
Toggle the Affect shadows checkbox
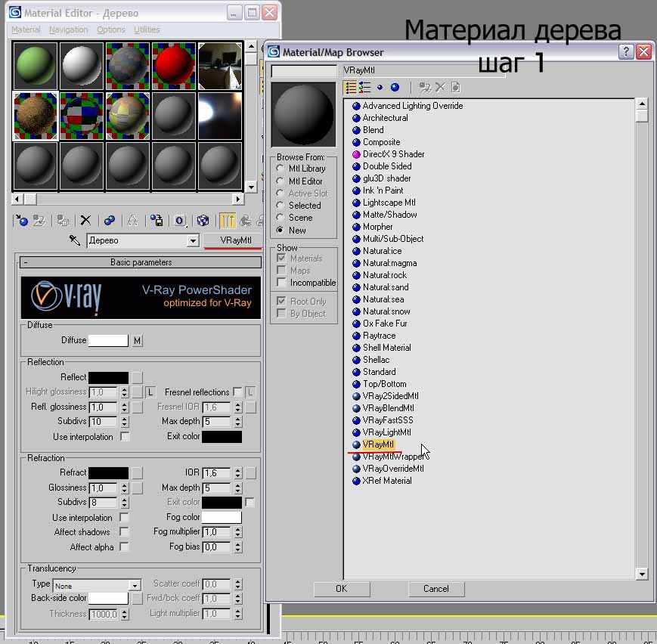pos(124,532)
